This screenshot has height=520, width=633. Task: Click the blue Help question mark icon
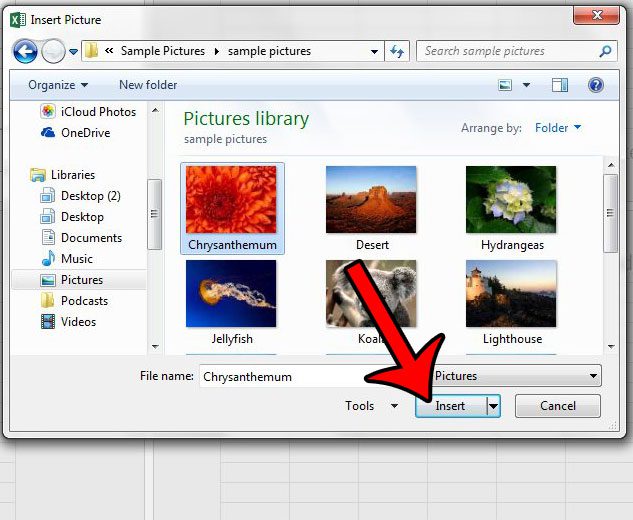click(596, 85)
